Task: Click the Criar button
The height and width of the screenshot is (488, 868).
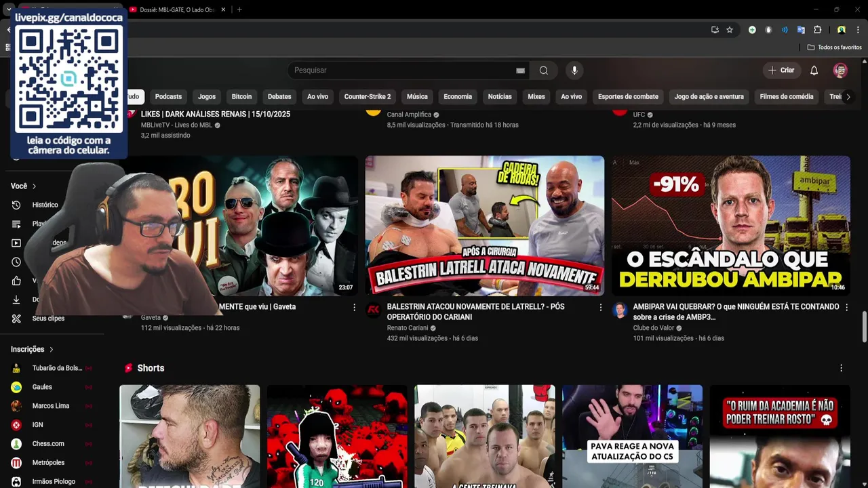Action: coord(781,70)
